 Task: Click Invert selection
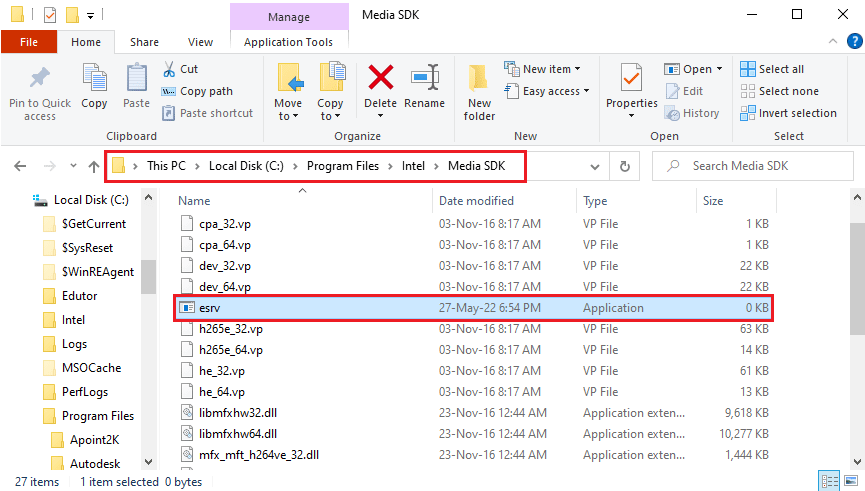tap(788, 113)
